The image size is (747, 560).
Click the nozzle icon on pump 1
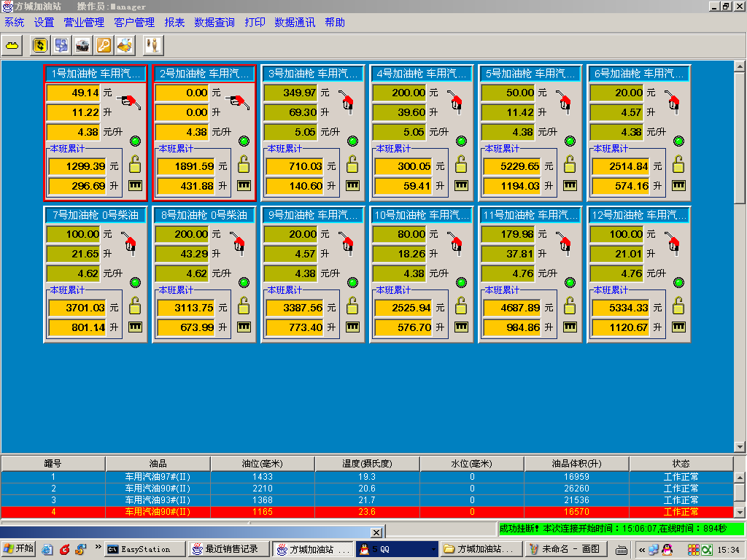click(130, 101)
